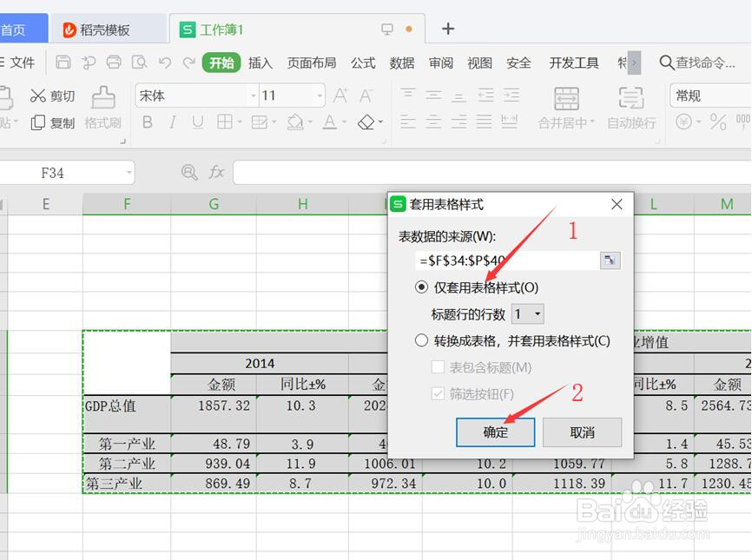
Task: Switch to 视图 ribbon tab
Action: click(479, 63)
